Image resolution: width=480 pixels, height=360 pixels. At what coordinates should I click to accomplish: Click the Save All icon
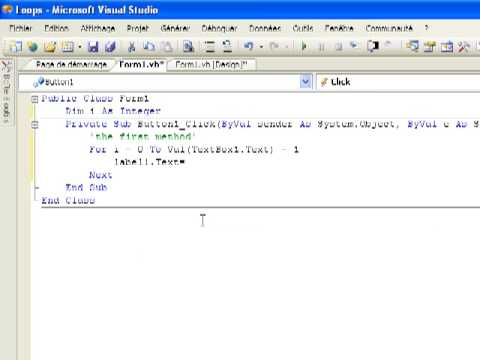coord(110,47)
